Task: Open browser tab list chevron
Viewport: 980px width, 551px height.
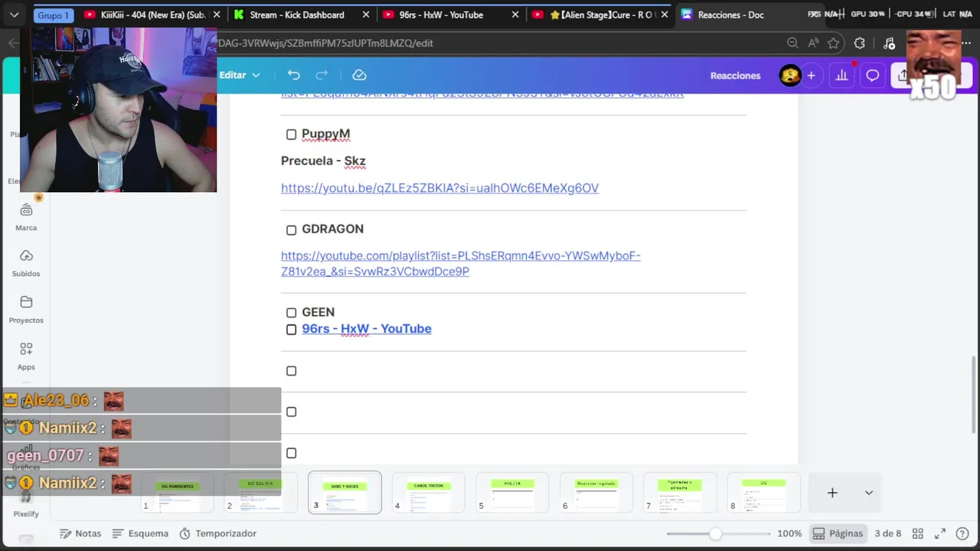Action: (14, 15)
